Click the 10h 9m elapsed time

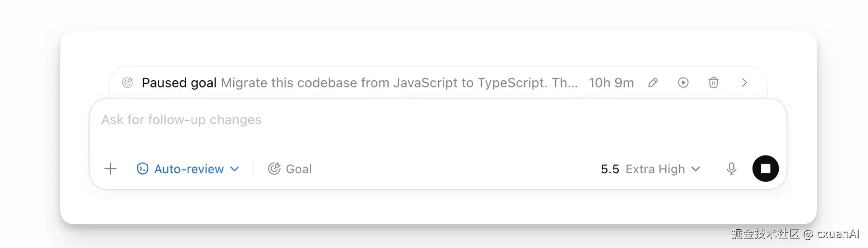tap(611, 83)
